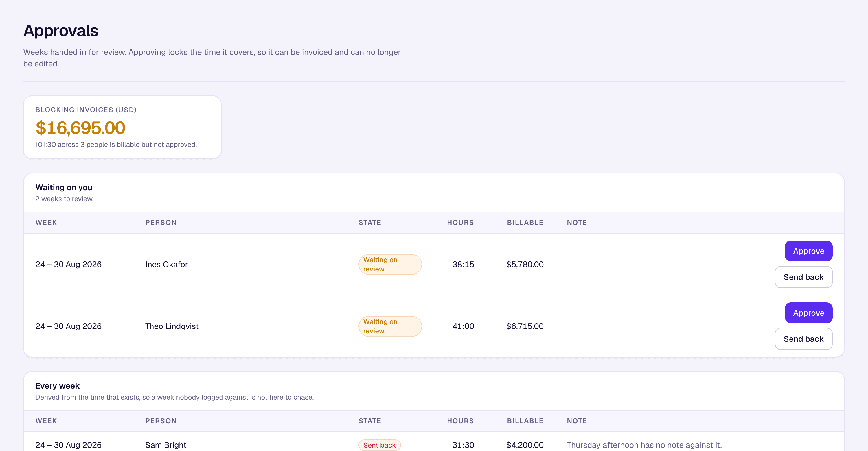The width and height of the screenshot is (868, 451).
Task: Click Theo Lindqvist's name
Action: 172,326
